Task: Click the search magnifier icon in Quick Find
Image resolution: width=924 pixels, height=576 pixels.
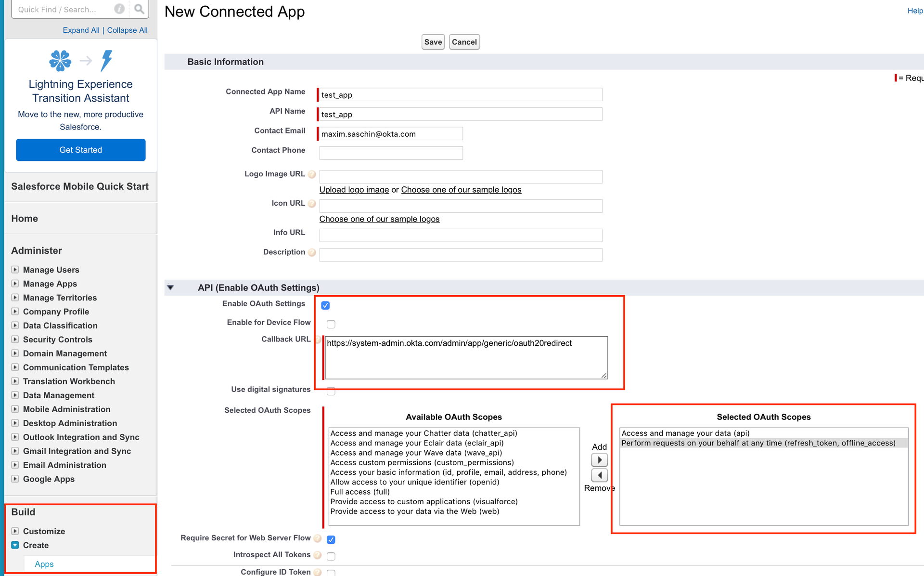Action: tap(139, 9)
